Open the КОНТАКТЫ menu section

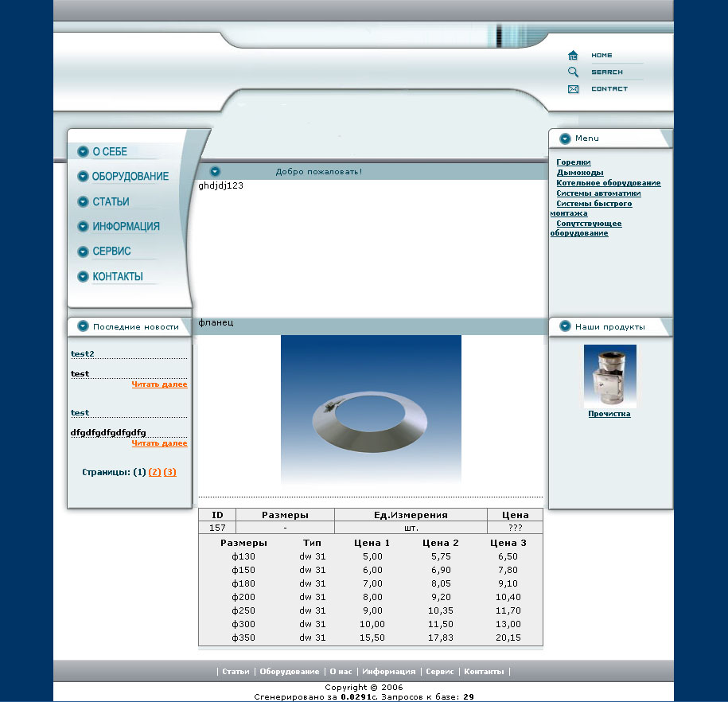[118, 276]
